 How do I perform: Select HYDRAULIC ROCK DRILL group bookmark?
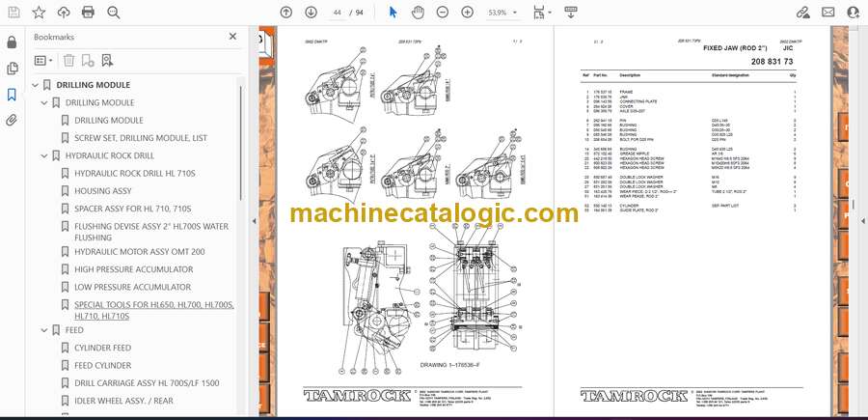[110, 155]
